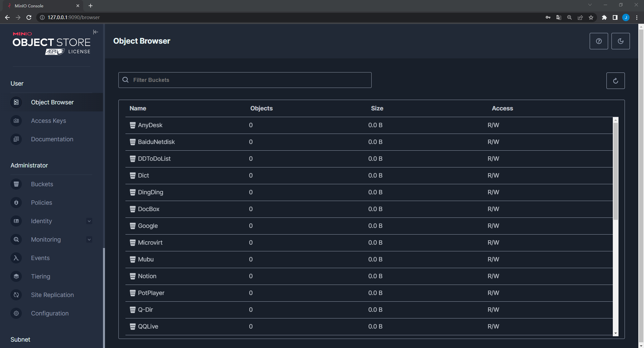Screen dimensions: 644x348
Task: Click the Documentation sidebar icon
Action: 16,139
